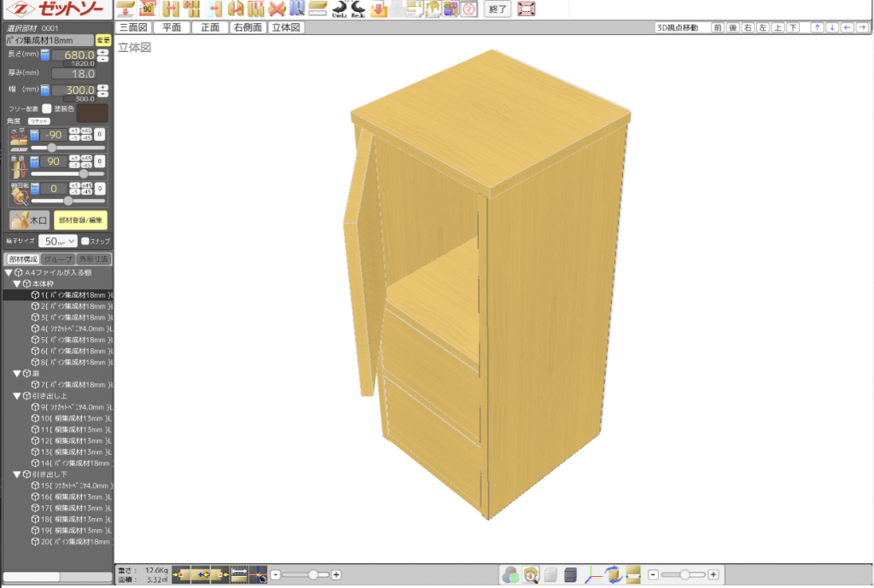Viewport: 874px width, 588px height.
Task: Click the board with down arrow icon
Action: point(126,9)
